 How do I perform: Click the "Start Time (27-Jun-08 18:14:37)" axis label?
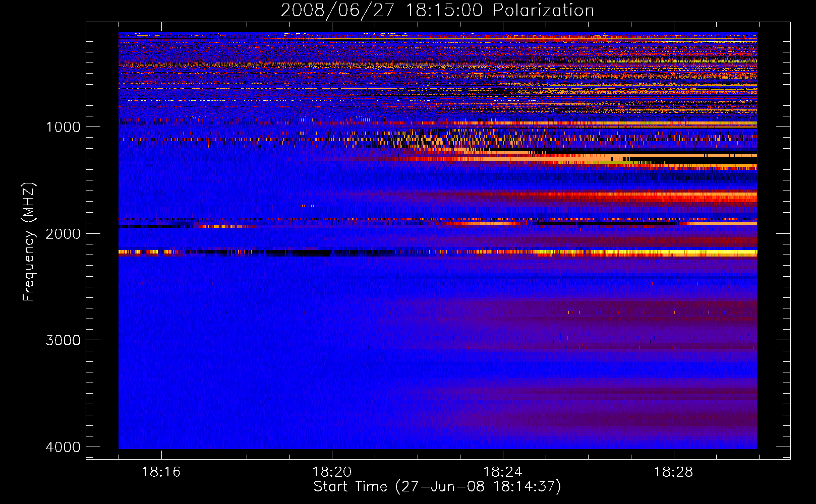(x=437, y=487)
